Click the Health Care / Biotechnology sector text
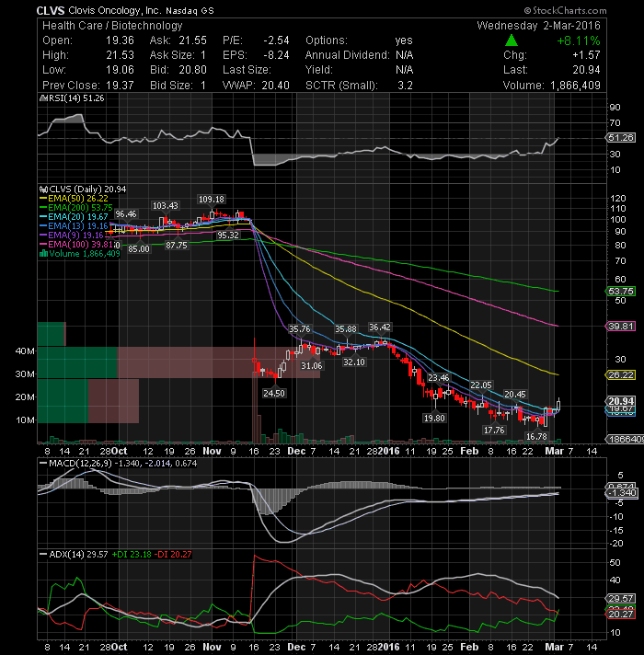644x655 pixels. coord(112,26)
